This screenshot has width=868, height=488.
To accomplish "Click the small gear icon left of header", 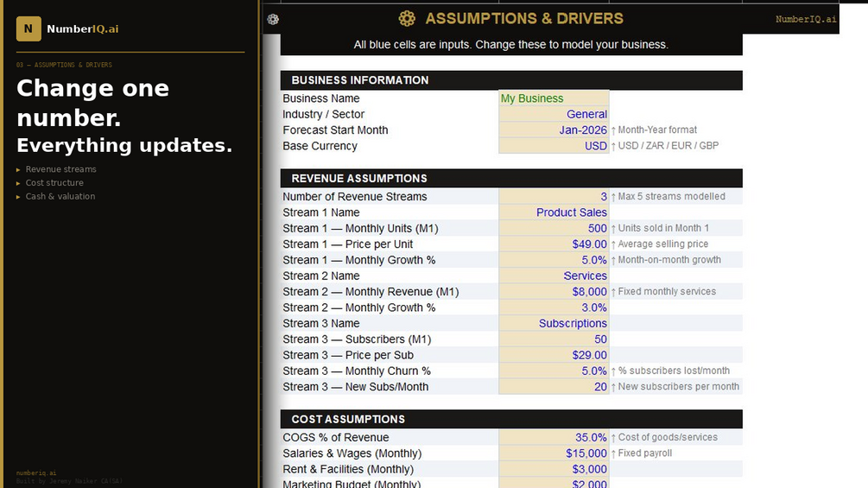I will pyautogui.click(x=273, y=19).
